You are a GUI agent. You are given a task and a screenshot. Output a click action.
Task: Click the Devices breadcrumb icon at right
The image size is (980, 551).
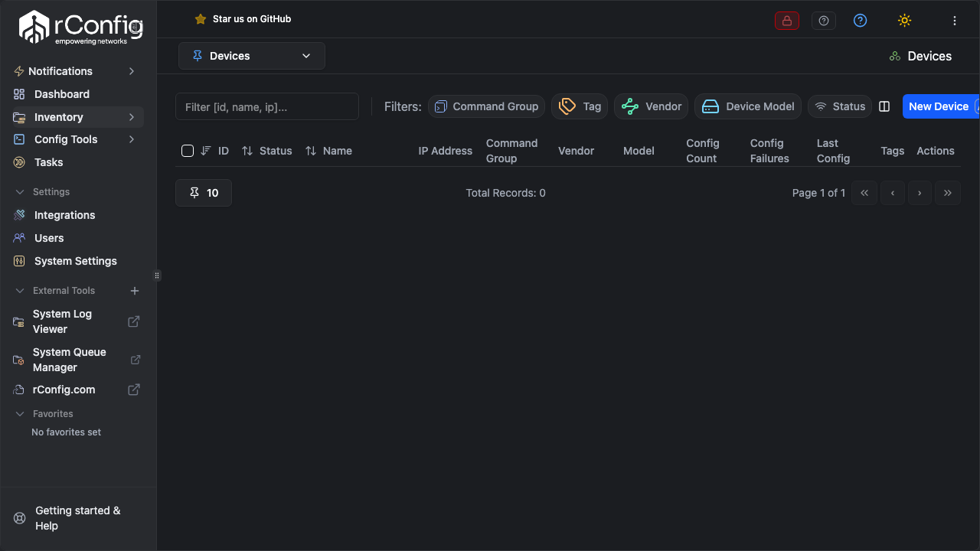coord(894,57)
